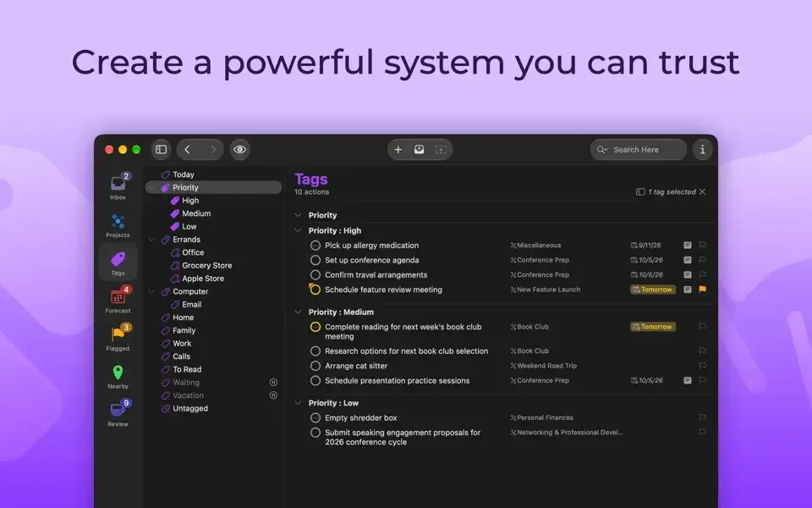Go forward with the right chevron
The width and height of the screenshot is (812, 508).
[213, 149]
